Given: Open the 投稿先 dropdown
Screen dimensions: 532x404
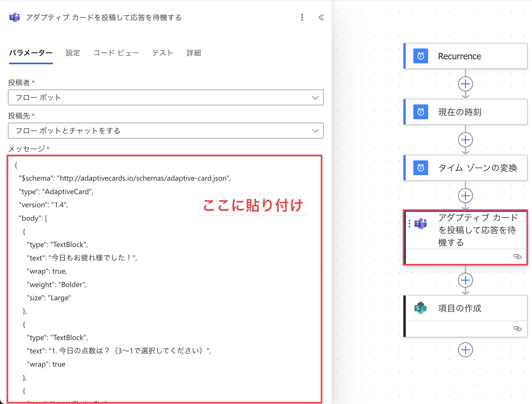Looking at the screenshot, I should (166, 131).
